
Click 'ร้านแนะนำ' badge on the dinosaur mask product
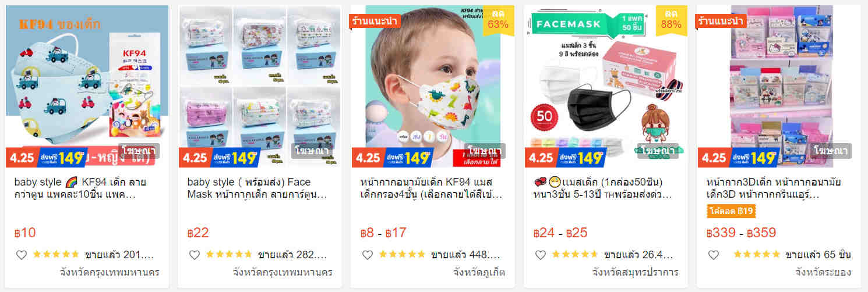click(x=375, y=21)
